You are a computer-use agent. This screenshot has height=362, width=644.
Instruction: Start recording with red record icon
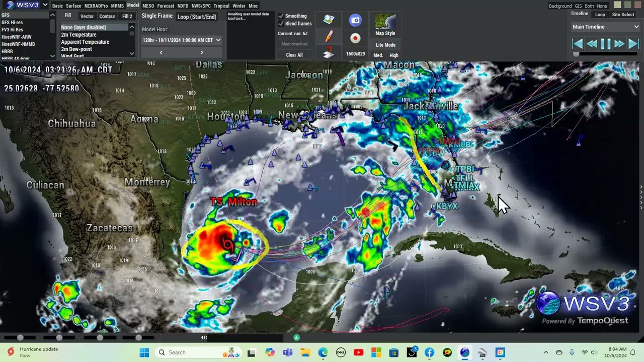(x=355, y=38)
